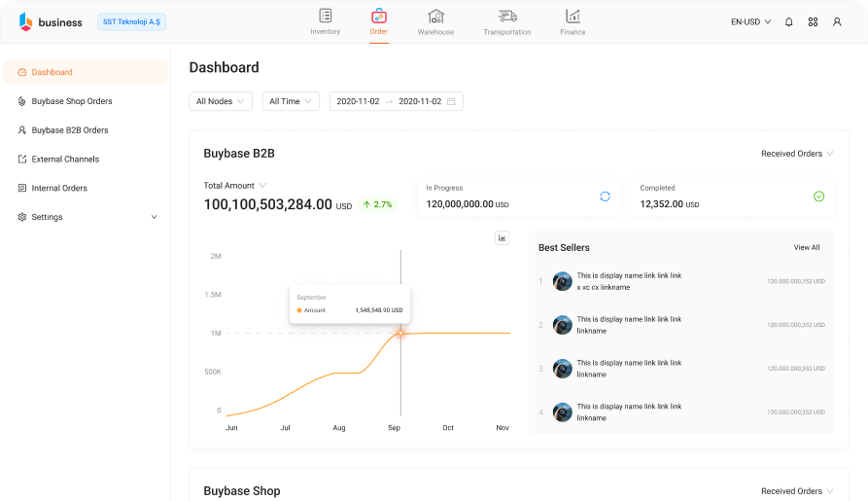Click the In Progress 120,000,000.00 USD card
The image size is (868, 501).
coord(519,197)
